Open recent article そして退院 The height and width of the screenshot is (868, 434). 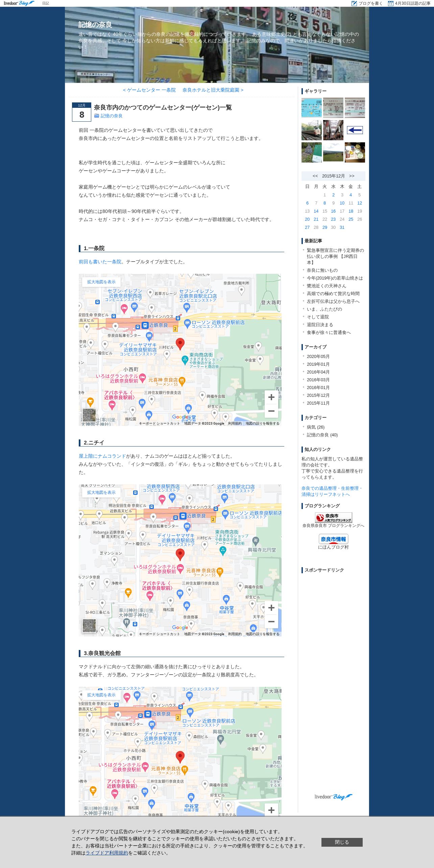[318, 317]
